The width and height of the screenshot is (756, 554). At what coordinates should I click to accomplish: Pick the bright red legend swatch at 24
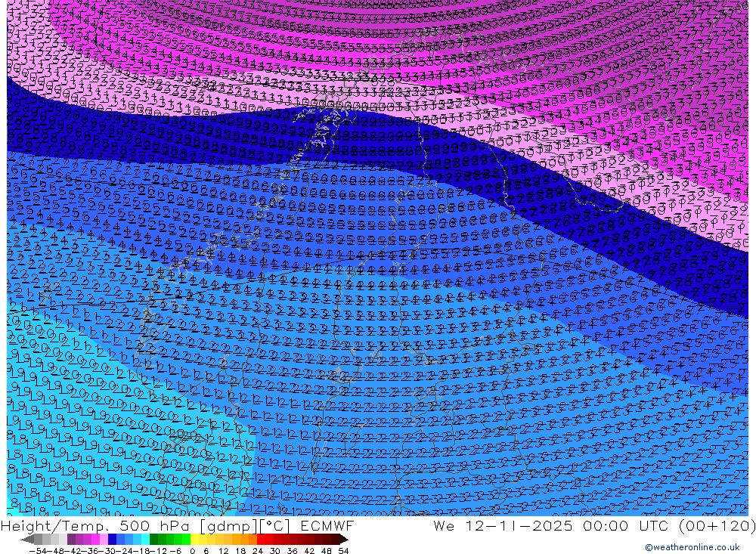pos(261,539)
